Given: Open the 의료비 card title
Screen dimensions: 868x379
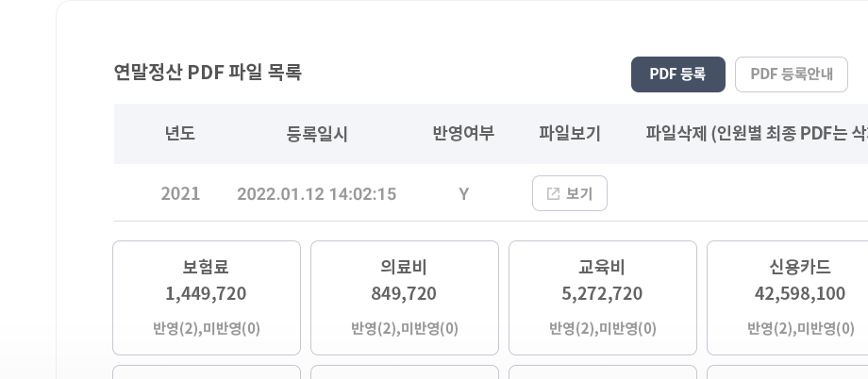Looking at the screenshot, I should coord(404,267).
